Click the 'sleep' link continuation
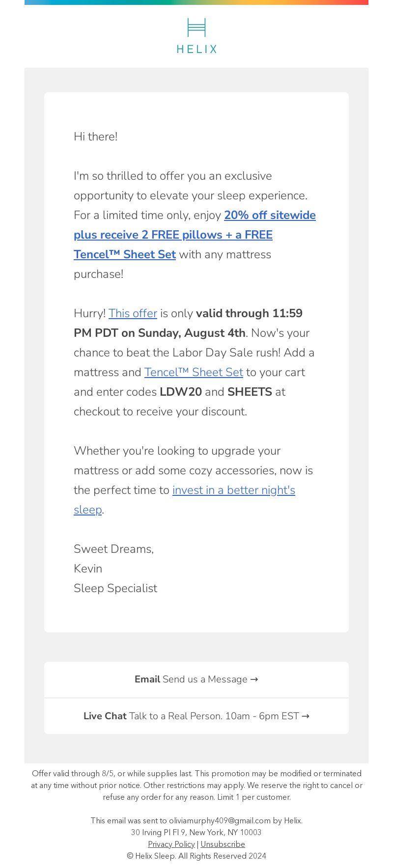Image resolution: width=393 pixels, height=868 pixels. click(87, 510)
